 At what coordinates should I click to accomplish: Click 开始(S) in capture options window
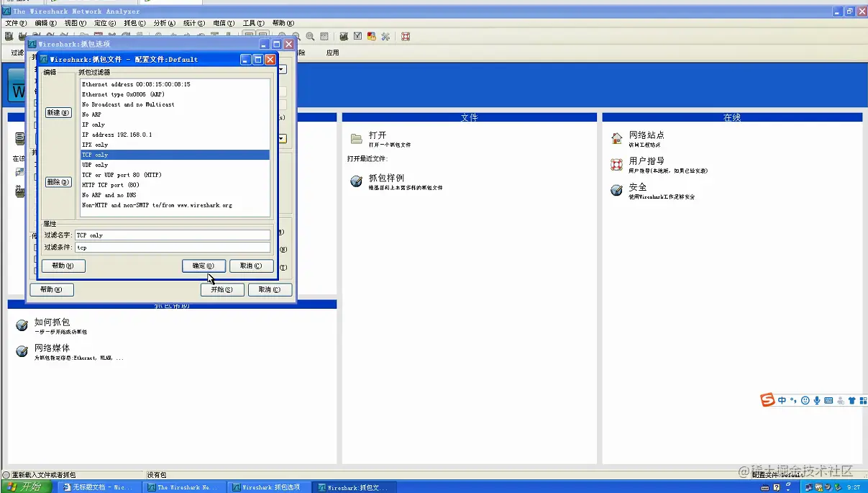click(x=222, y=289)
